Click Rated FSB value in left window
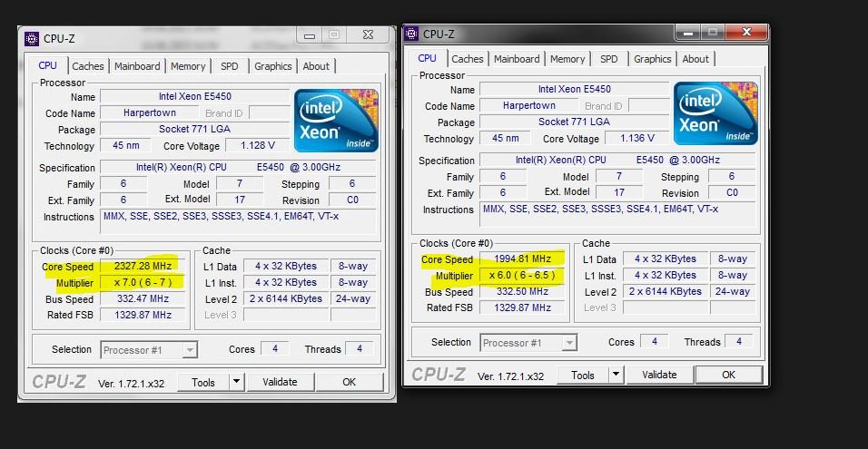The height and width of the screenshot is (449, 868). (x=143, y=315)
